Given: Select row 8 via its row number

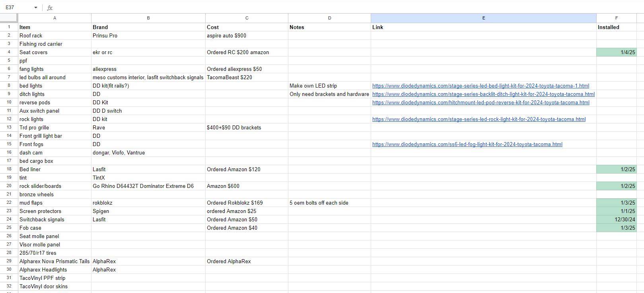Looking at the screenshot, I should [9, 86].
